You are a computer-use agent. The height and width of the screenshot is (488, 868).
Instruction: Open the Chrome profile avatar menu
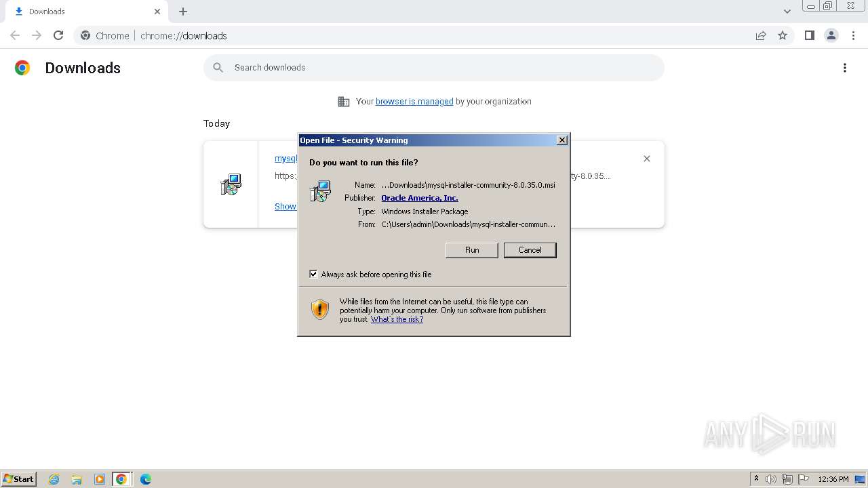pyautogui.click(x=831, y=35)
